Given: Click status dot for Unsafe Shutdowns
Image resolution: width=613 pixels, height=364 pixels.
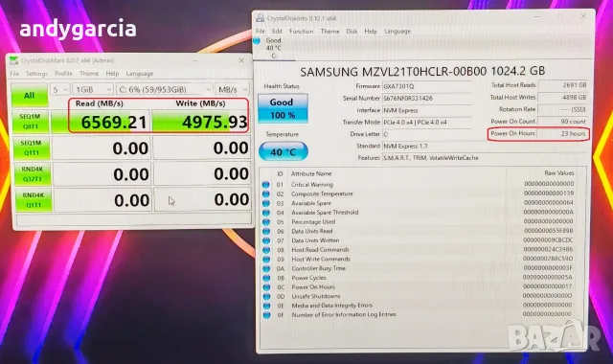Looking at the screenshot, I should [x=266, y=296].
